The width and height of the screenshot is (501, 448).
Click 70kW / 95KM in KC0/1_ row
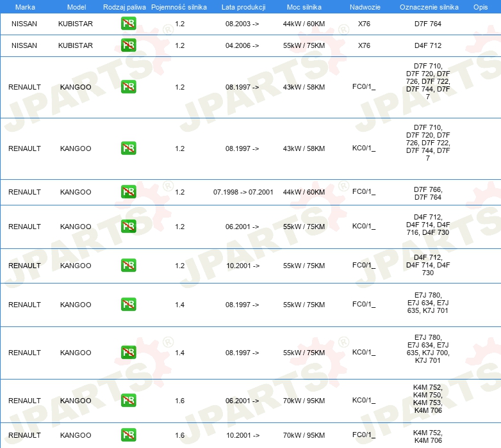coord(304,401)
